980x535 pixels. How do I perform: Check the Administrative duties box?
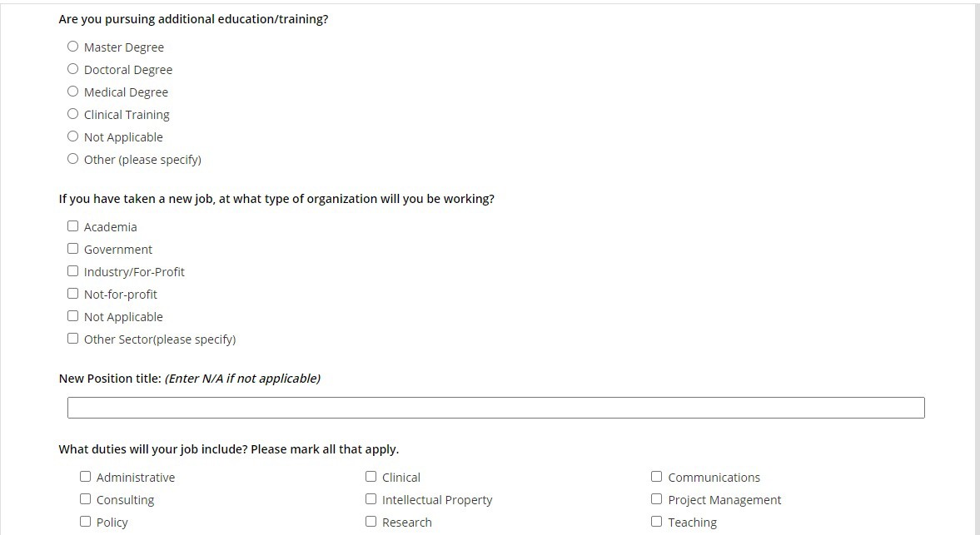86,477
